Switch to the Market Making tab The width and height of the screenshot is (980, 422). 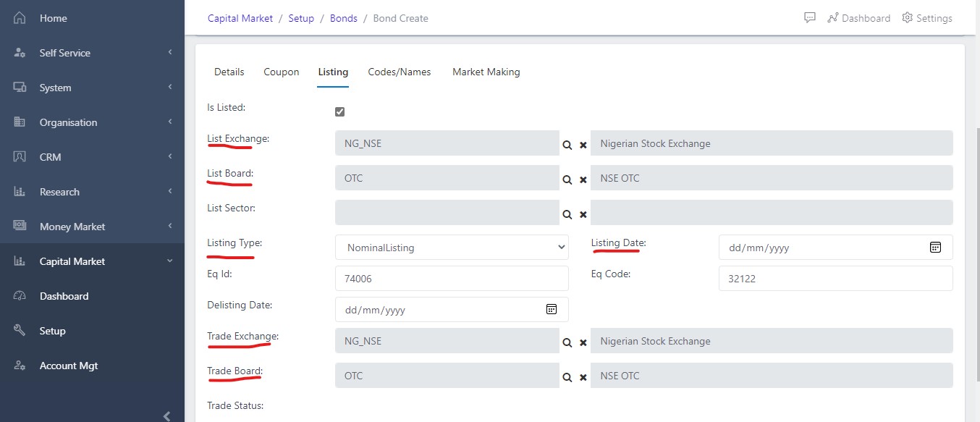pos(486,72)
